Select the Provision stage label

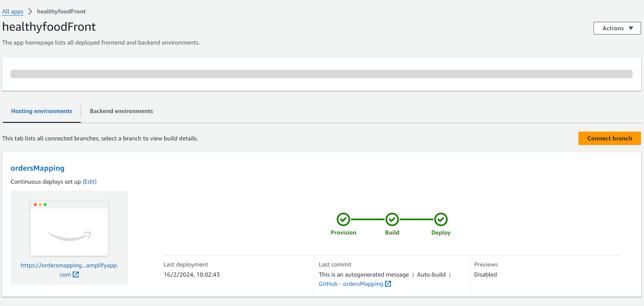click(x=343, y=232)
